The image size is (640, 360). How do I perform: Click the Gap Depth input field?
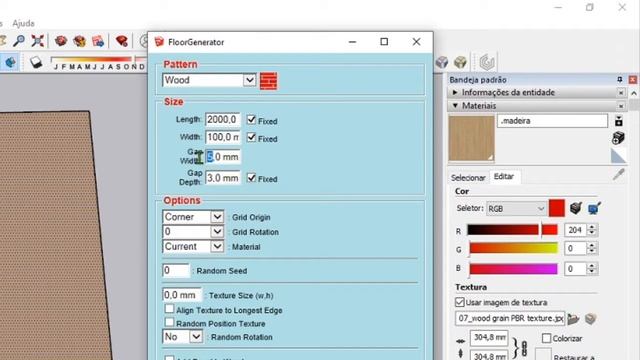pyautogui.click(x=222, y=178)
